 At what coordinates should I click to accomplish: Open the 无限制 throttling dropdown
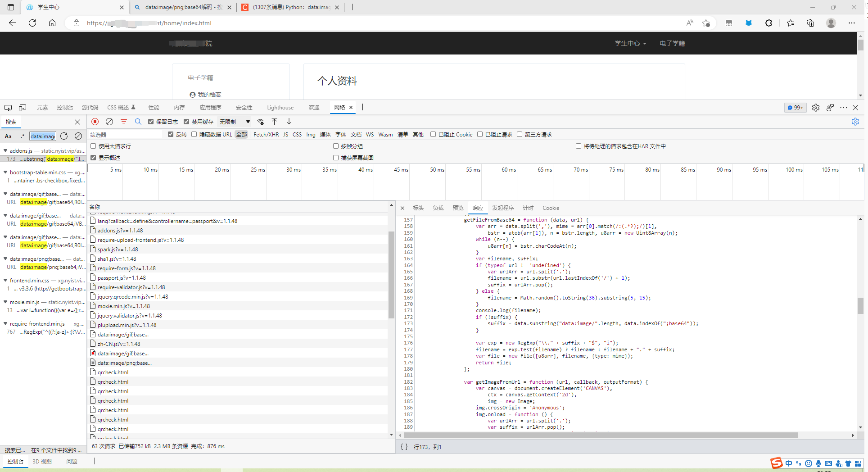pyautogui.click(x=235, y=122)
